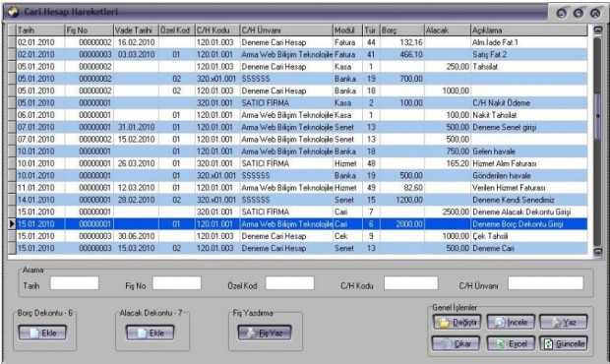This screenshot has height=364, width=610.
Task: Select the row 'Deneme Senet girişi'
Action: point(297,127)
